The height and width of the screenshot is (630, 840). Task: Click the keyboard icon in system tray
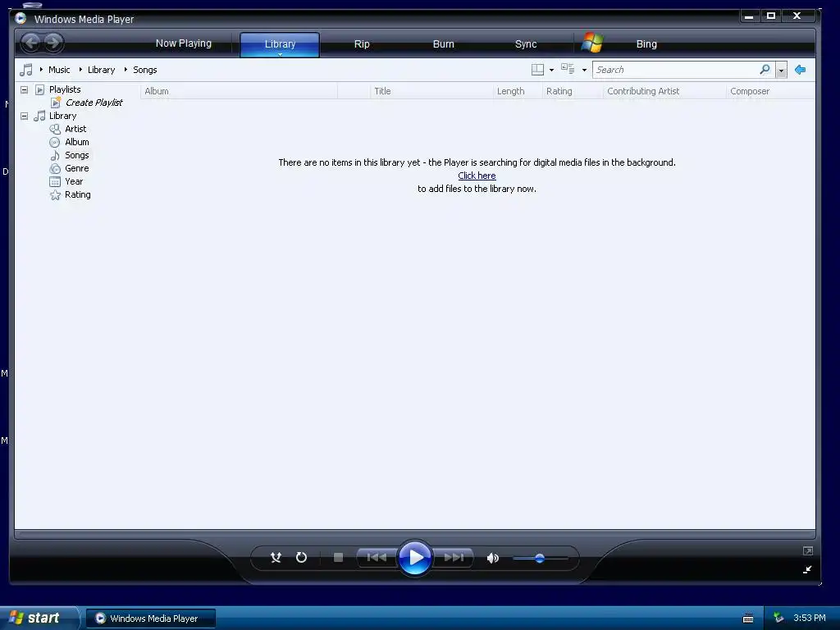pos(748,619)
